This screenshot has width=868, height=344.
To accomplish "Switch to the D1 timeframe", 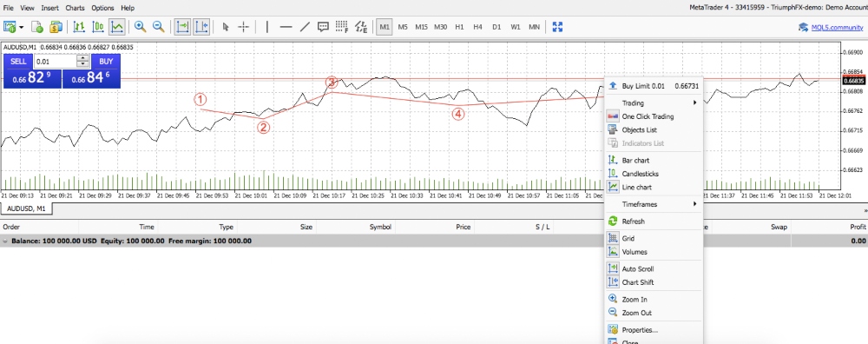I will click(496, 27).
